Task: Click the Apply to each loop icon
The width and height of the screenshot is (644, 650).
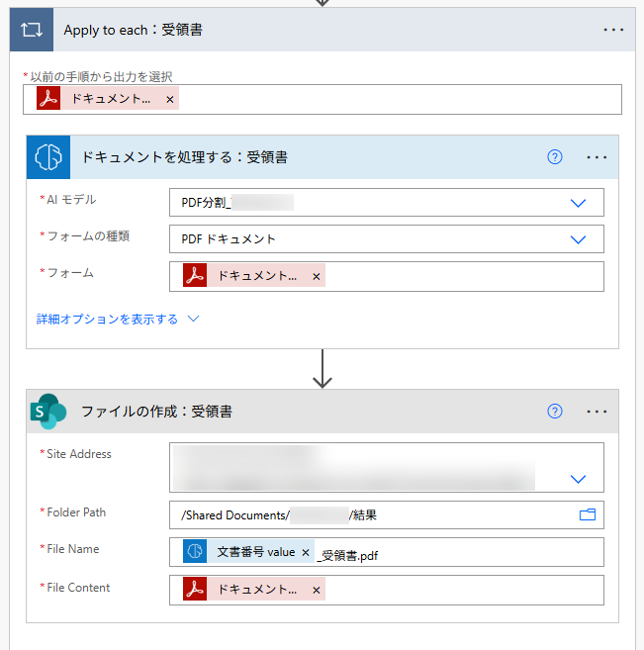Action: coord(32,30)
